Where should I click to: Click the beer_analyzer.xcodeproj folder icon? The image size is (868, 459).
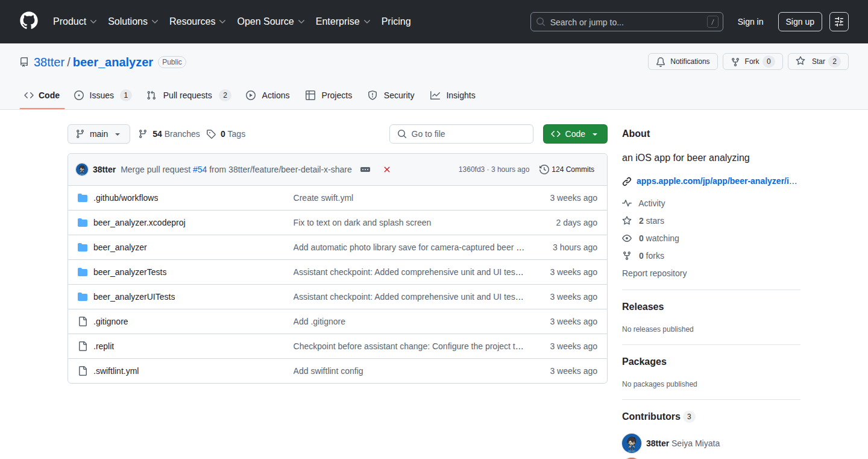(83, 223)
